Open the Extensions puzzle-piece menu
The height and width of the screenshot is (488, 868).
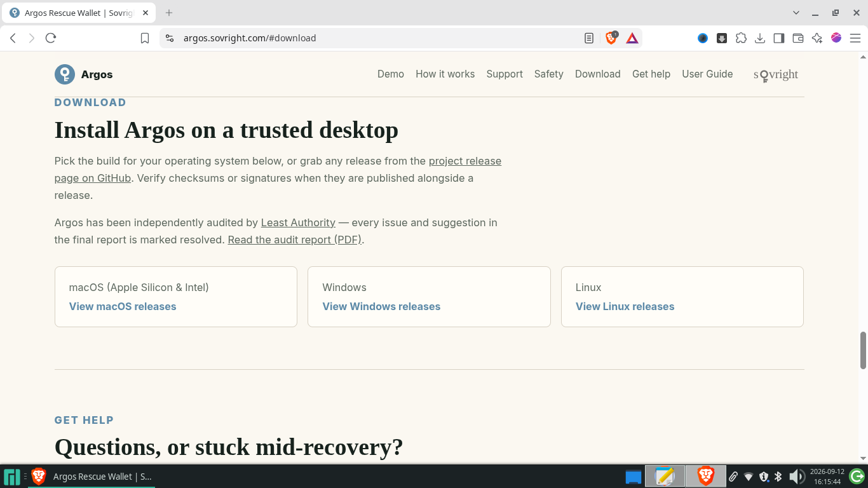click(741, 38)
